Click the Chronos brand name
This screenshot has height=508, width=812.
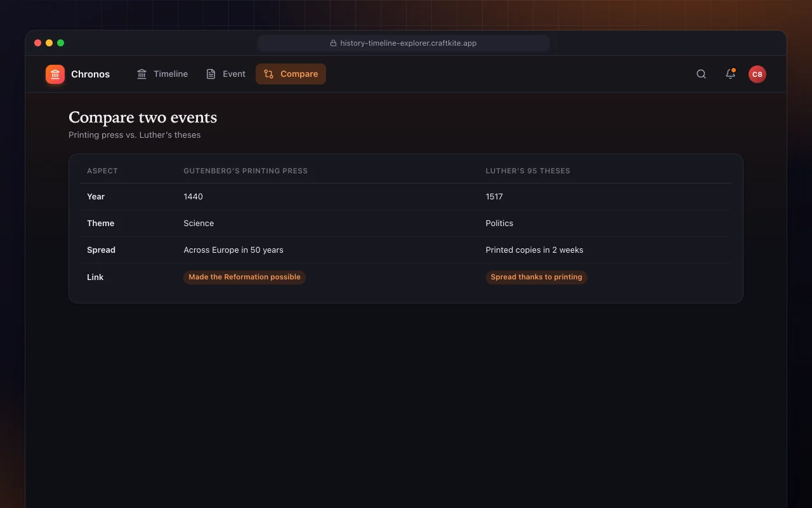click(x=90, y=74)
